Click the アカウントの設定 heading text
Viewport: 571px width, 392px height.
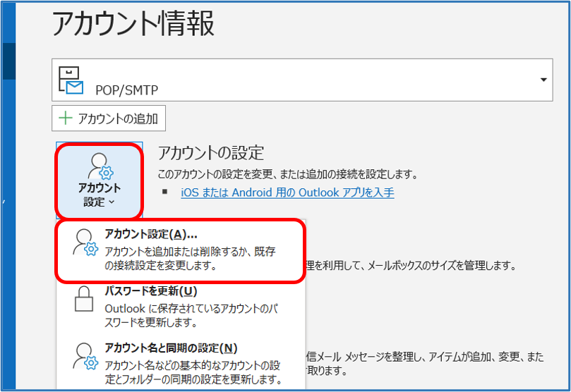click(211, 152)
